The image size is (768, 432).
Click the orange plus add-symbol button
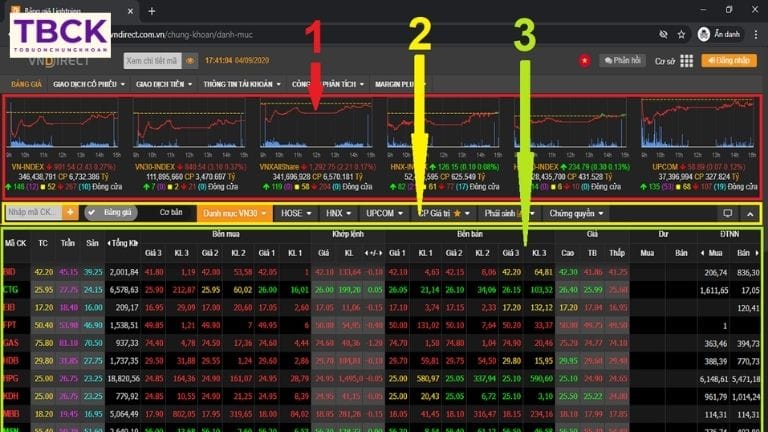coord(70,213)
